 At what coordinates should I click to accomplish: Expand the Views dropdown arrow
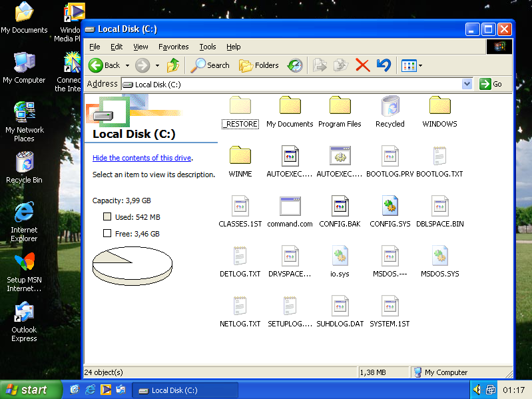[x=420, y=65]
